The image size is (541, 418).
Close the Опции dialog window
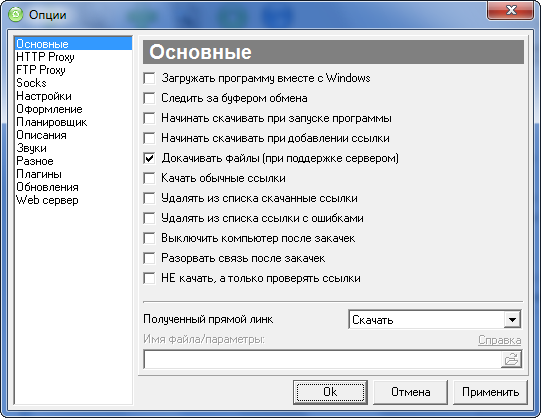coord(511,10)
